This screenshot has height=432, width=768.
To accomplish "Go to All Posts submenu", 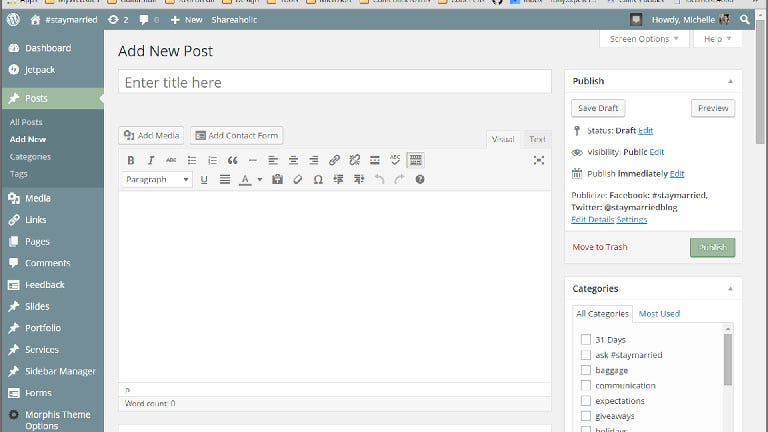I will (26, 122).
